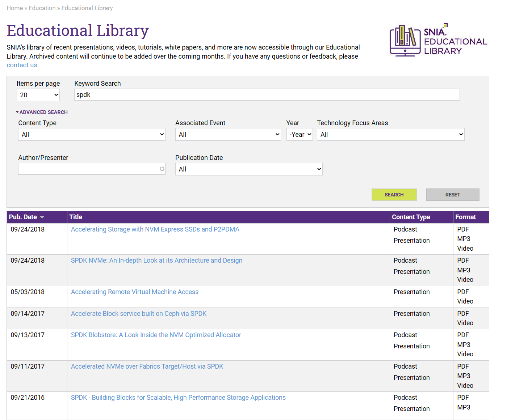The height and width of the screenshot is (420, 532).
Task: Go to Education in the breadcrumb
Action: click(42, 8)
